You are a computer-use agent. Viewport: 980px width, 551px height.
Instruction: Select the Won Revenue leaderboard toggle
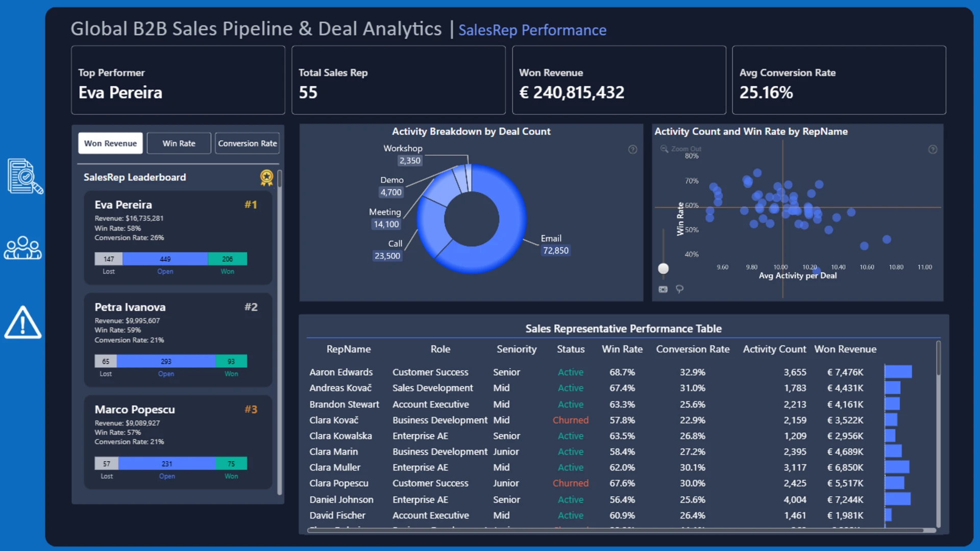(x=110, y=143)
